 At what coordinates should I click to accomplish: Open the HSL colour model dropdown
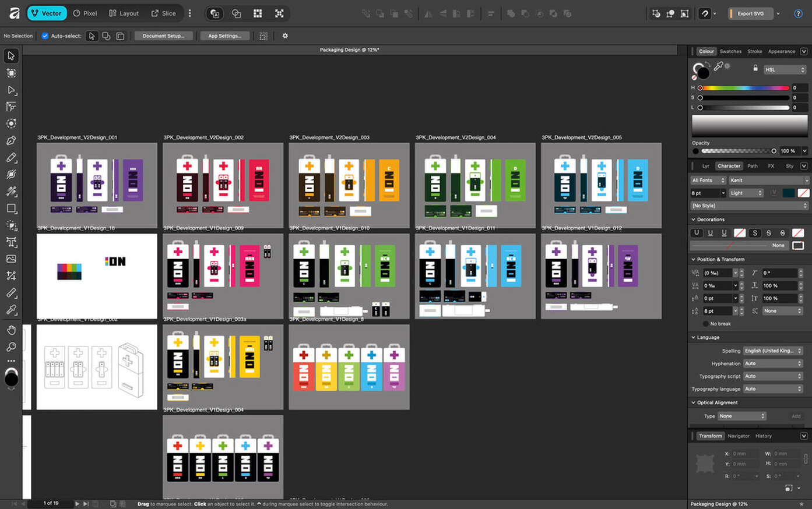[x=785, y=70]
